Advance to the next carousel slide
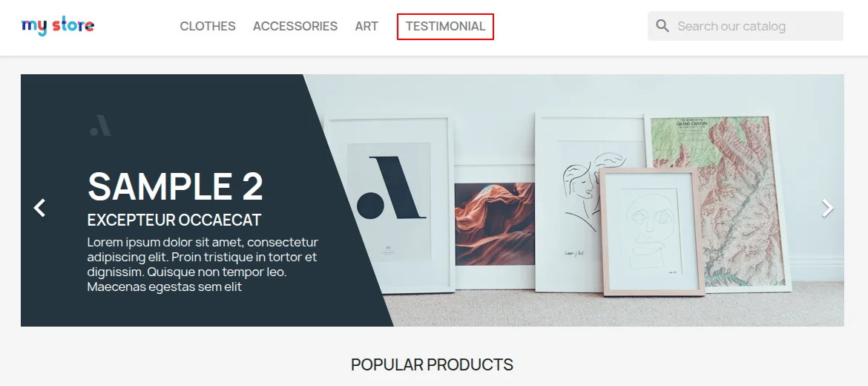The width and height of the screenshot is (868, 386). click(827, 209)
